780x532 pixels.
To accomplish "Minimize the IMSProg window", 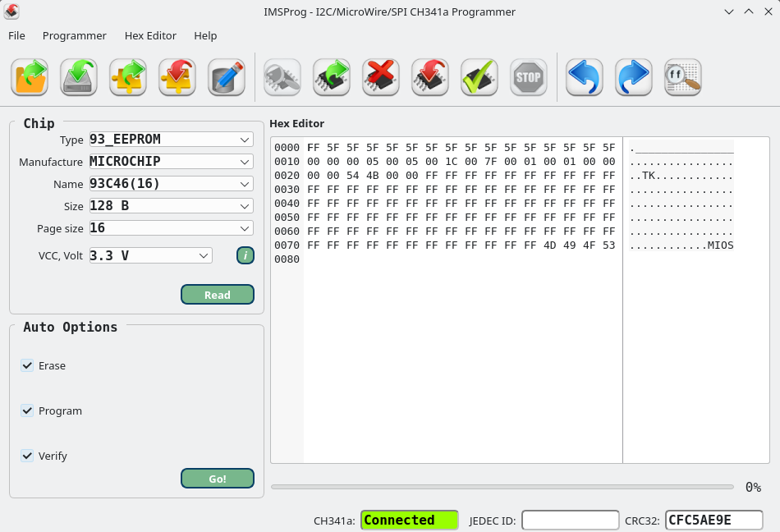I will [729, 11].
